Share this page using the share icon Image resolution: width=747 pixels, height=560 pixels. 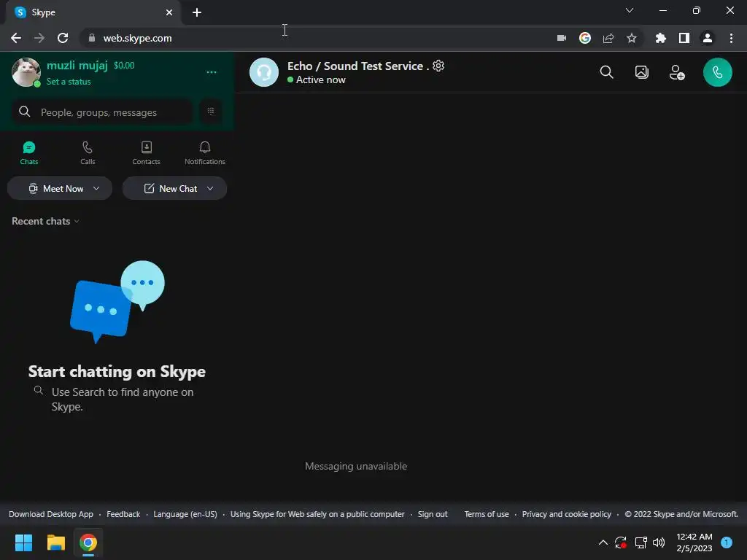pyautogui.click(x=608, y=38)
